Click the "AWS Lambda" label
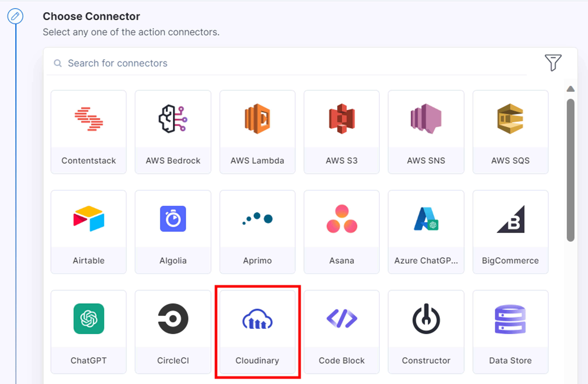 [257, 161]
